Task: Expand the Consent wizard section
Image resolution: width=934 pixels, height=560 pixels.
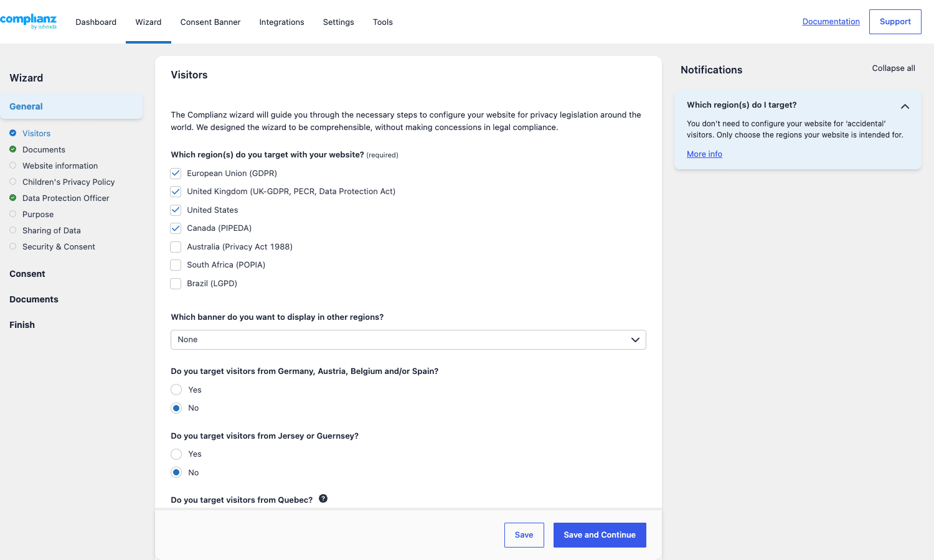Action: [x=27, y=274]
